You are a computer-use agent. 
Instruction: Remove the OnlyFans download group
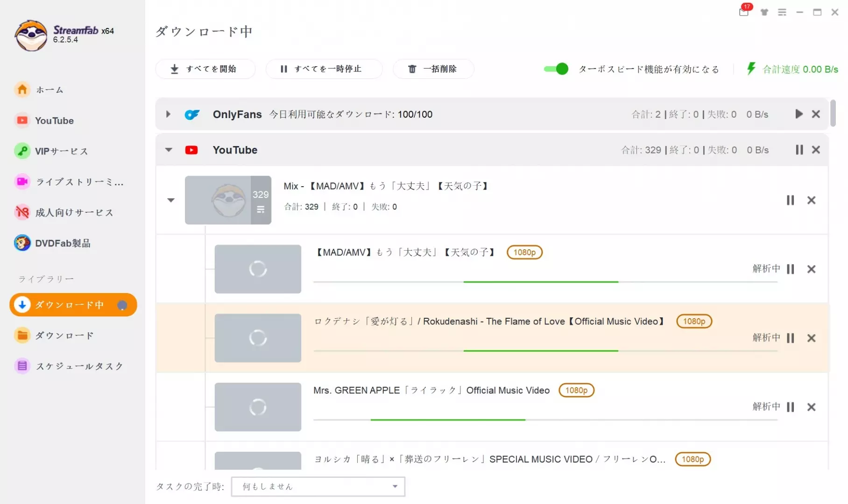pyautogui.click(x=816, y=114)
